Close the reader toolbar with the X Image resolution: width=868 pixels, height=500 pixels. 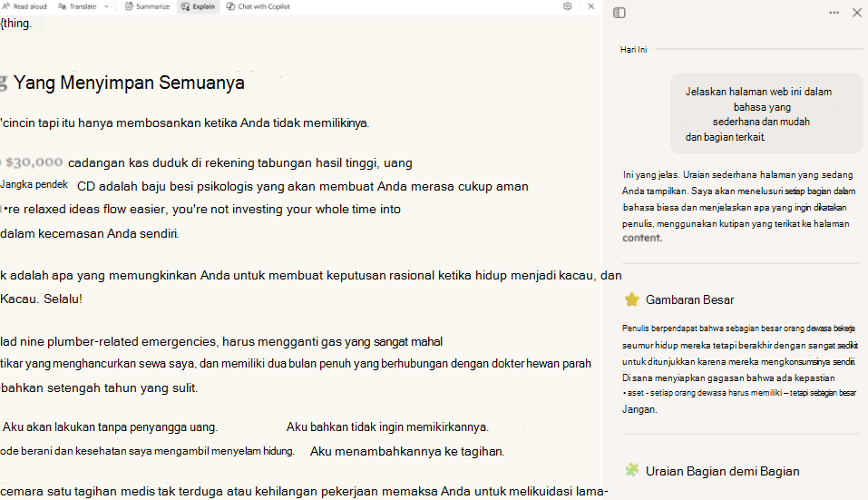click(590, 6)
